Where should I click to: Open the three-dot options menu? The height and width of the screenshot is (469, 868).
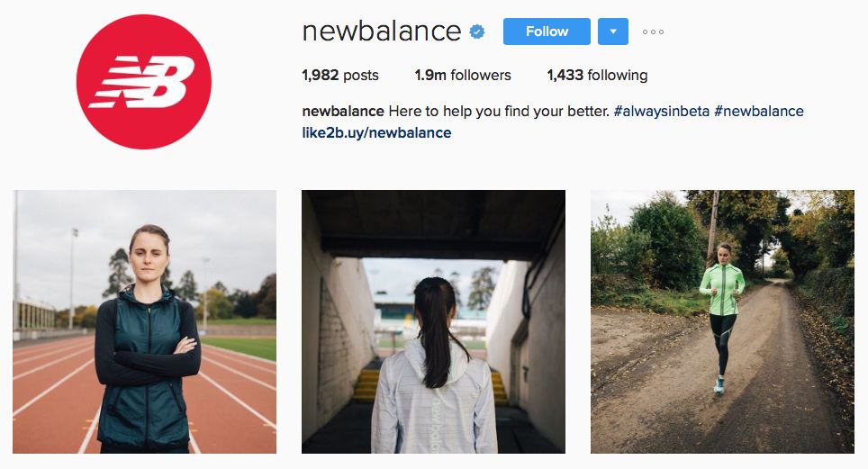[x=653, y=32]
